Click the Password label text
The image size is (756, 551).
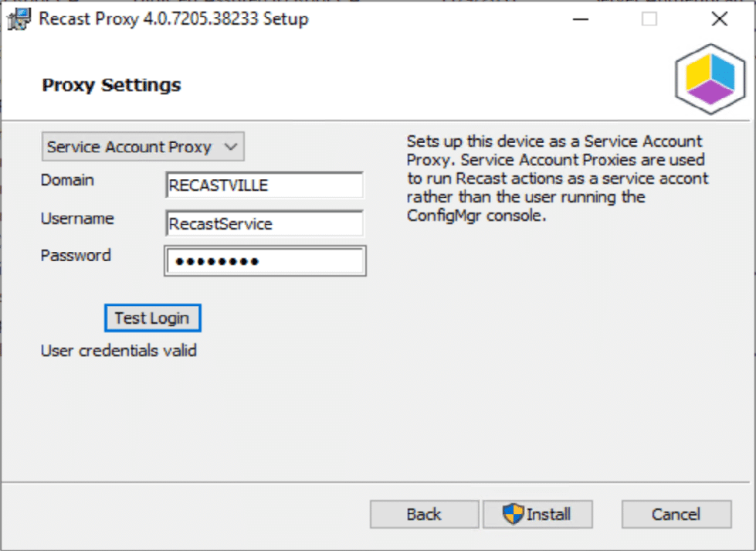click(x=76, y=255)
